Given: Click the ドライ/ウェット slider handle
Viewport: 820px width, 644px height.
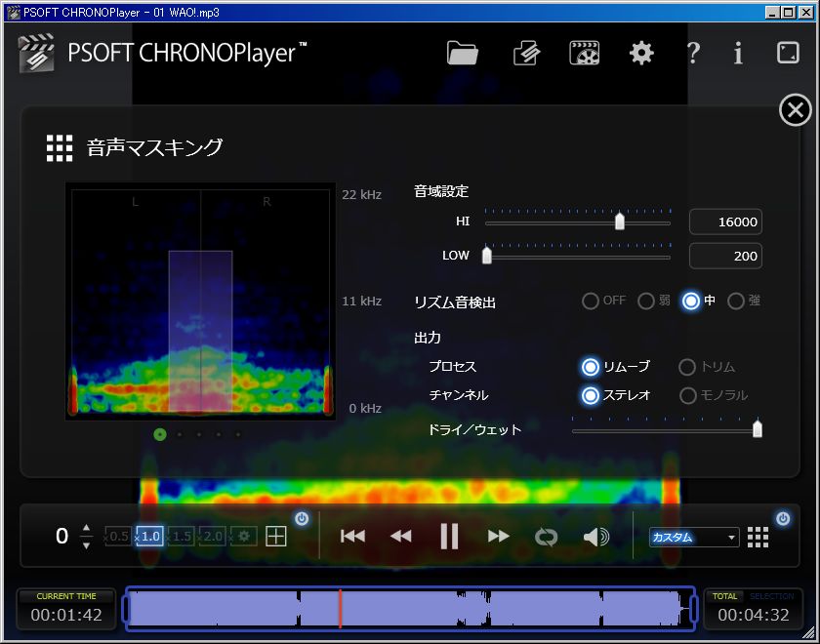Looking at the screenshot, I should [x=758, y=429].
